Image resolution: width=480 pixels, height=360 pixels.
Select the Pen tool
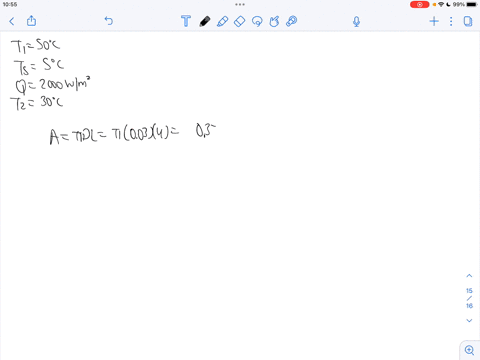click(205, 21)
